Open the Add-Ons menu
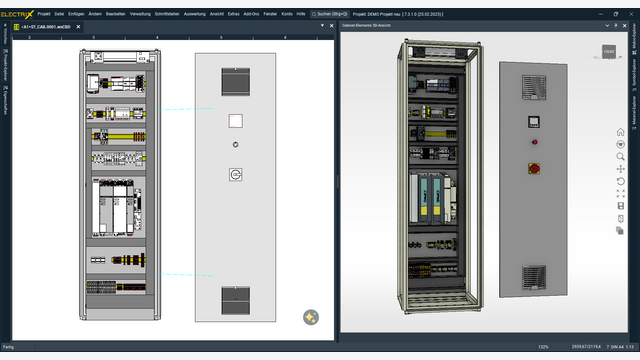 click(251, 14)
